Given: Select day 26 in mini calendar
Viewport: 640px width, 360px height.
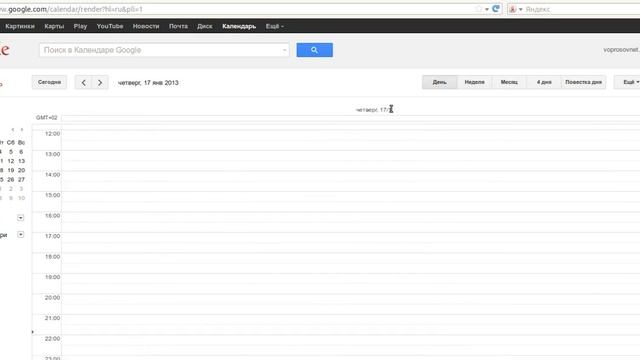Looking at the screenshot, I should (11, 180).
